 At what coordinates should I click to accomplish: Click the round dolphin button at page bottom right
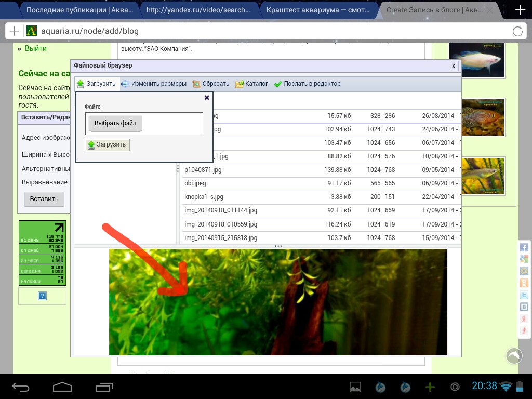pyautogui.click(x=514, y=356)
